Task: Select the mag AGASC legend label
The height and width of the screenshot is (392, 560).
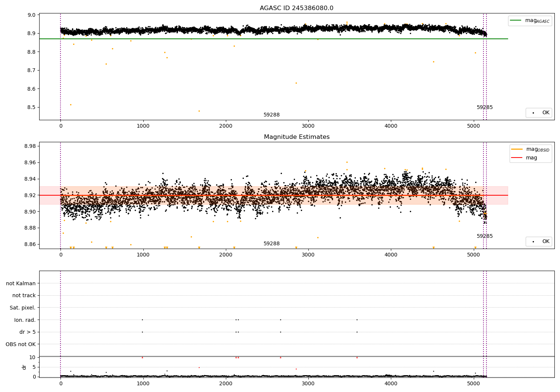Action: pyautogui.click(x=537, y=21)
